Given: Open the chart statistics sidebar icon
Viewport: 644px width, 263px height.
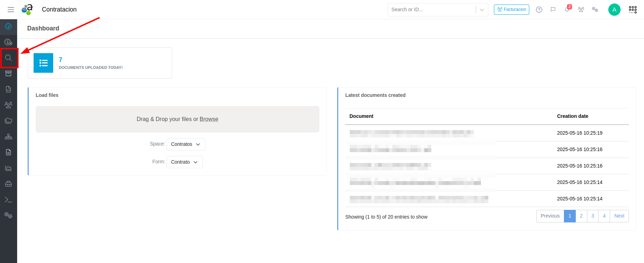Looking at the screenshot, I should (x=8, y=168).
